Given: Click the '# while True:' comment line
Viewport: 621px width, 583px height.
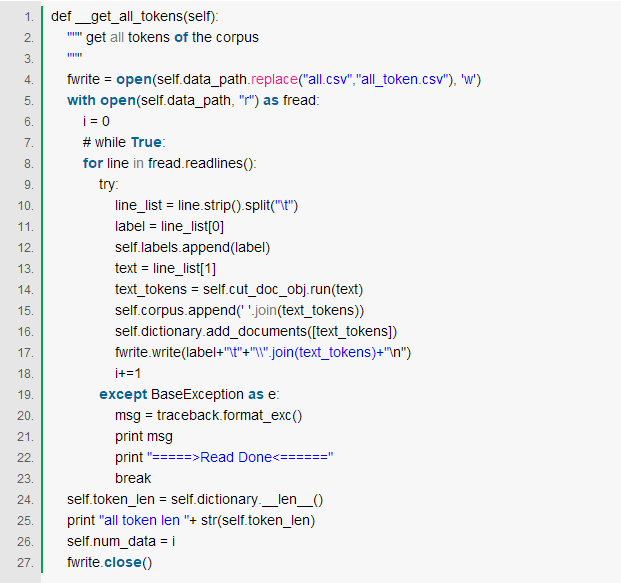Looking at the screenshot, I should (x=124, y=142).
